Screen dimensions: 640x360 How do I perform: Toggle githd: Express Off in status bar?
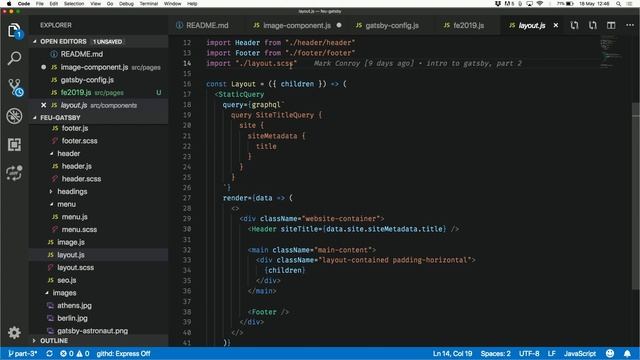[123, 353]
